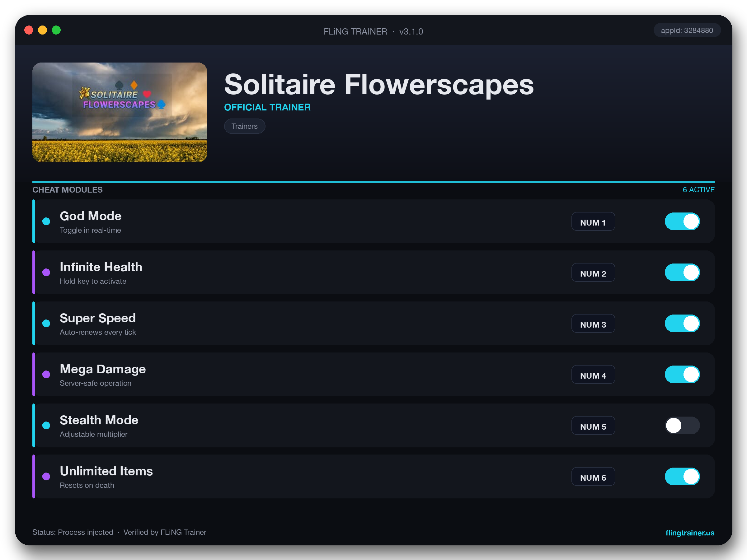Click the NUM 5 hotkey button

[593, 426]
